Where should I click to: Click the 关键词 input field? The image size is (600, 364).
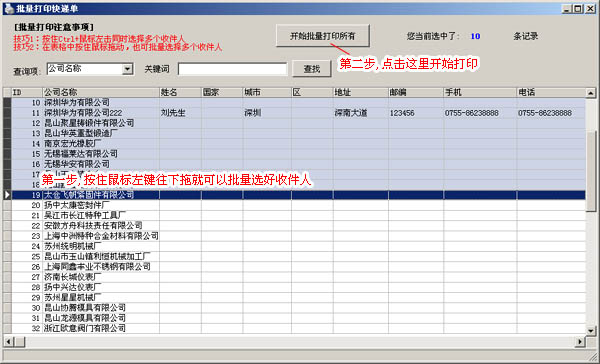click(x=232, y=69)
